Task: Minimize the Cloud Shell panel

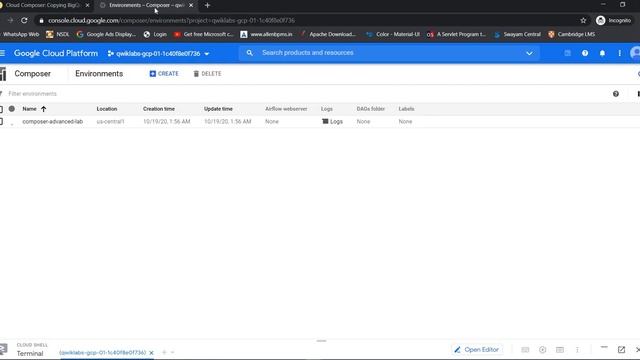Action: [604, 347]
